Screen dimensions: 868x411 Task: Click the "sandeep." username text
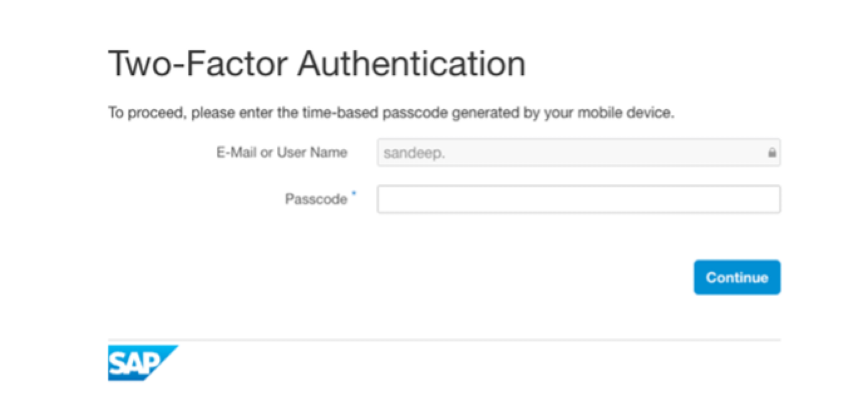414,153
